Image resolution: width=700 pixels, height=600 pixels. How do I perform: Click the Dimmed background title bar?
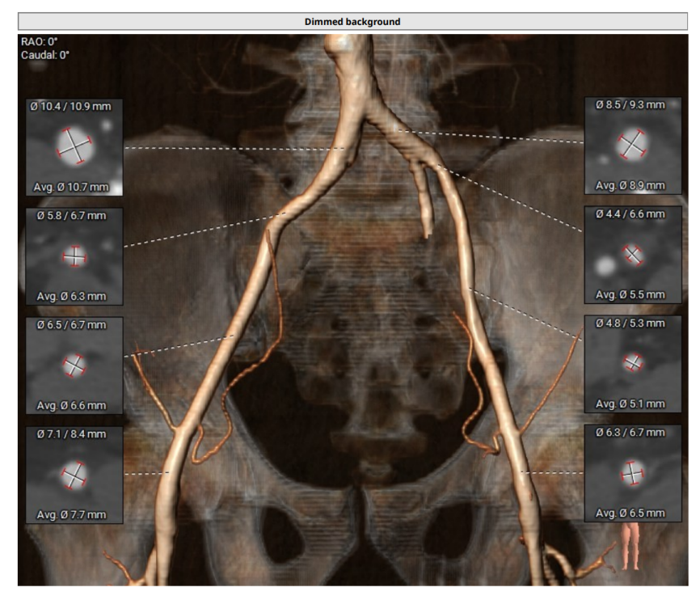click(352, 22)
